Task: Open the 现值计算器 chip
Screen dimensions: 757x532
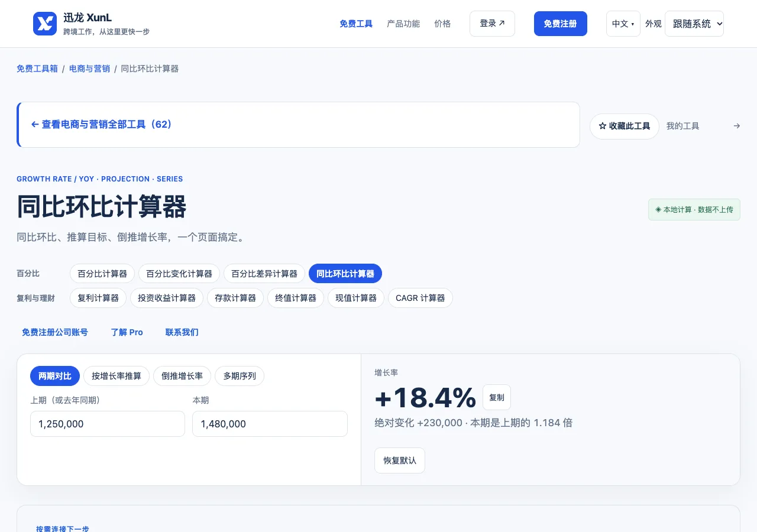Action: pos(356,298)
